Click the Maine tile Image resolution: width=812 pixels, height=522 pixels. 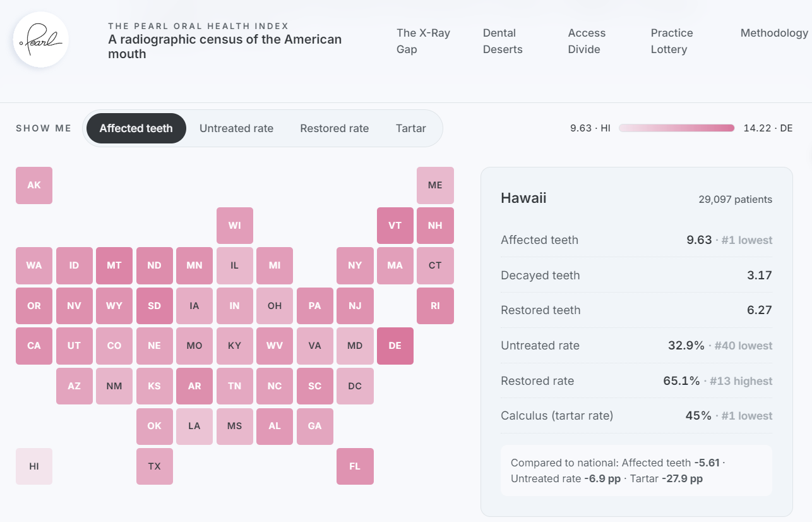click(435, 185)
